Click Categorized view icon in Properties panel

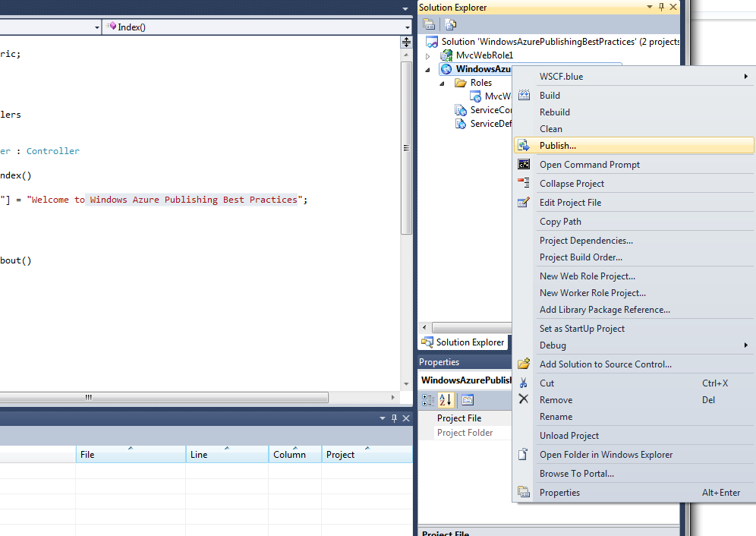[428, 400]
